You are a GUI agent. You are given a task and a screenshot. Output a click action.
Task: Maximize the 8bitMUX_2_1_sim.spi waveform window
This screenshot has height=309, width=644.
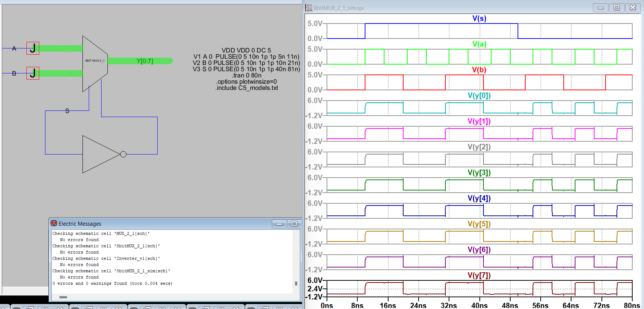617,8
